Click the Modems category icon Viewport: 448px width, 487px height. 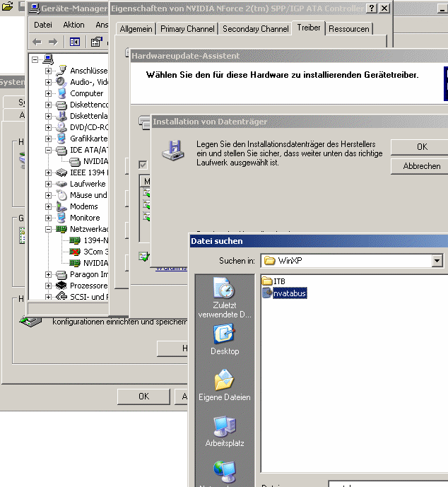point(61,206)
